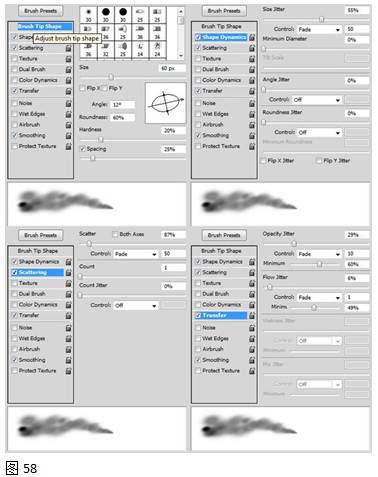Click the Protect Texture lock in Brush Tip Shape panel

click(68, 146)
